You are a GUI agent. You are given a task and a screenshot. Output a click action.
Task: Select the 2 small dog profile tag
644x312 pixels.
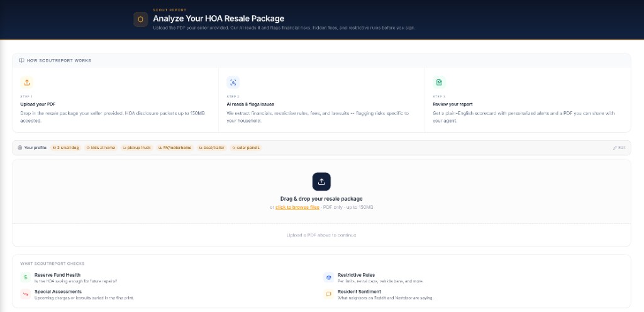[x=65, y=148]
